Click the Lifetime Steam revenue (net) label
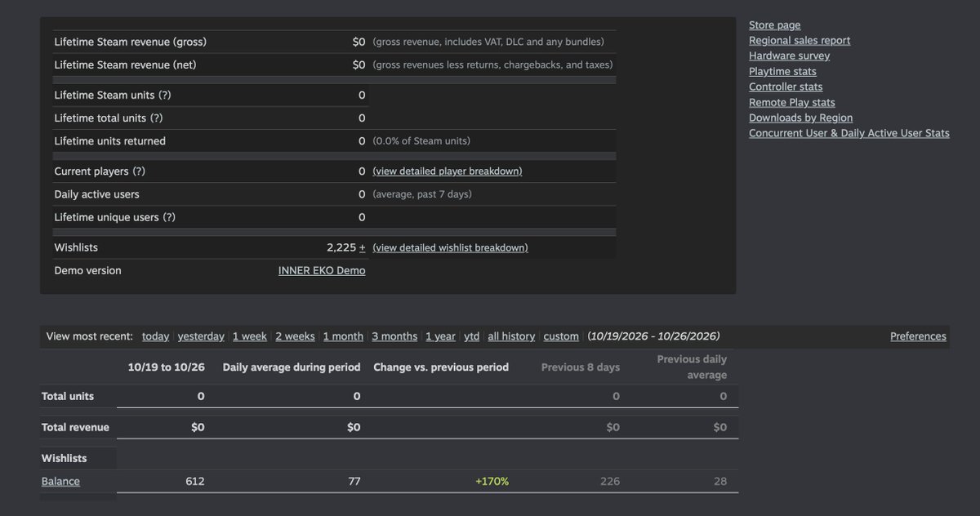This screenshot has height=516, width=980. pos(125,64)
